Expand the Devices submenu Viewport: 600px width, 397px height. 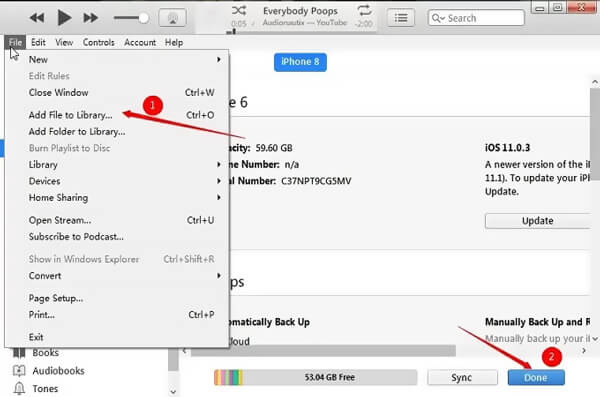coord(117,181)
